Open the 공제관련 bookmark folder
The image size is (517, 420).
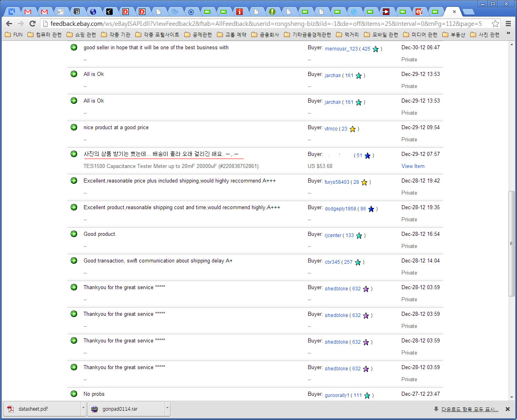click(x=198, y=35)
